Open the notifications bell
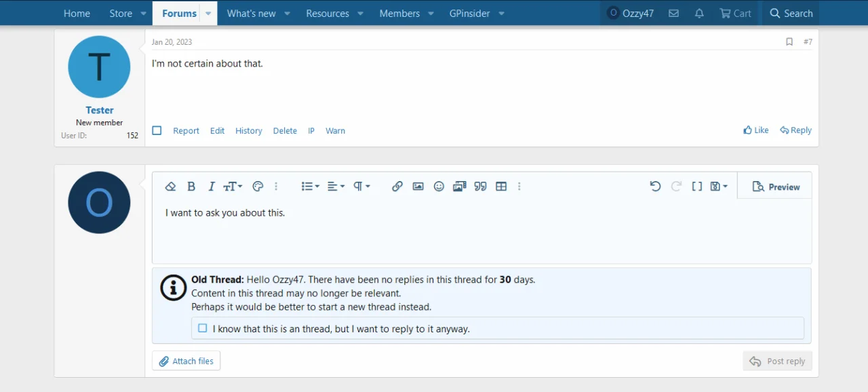The height and width of the screenshot is (392, 868). pyautogui.click(x=699, y=14)
